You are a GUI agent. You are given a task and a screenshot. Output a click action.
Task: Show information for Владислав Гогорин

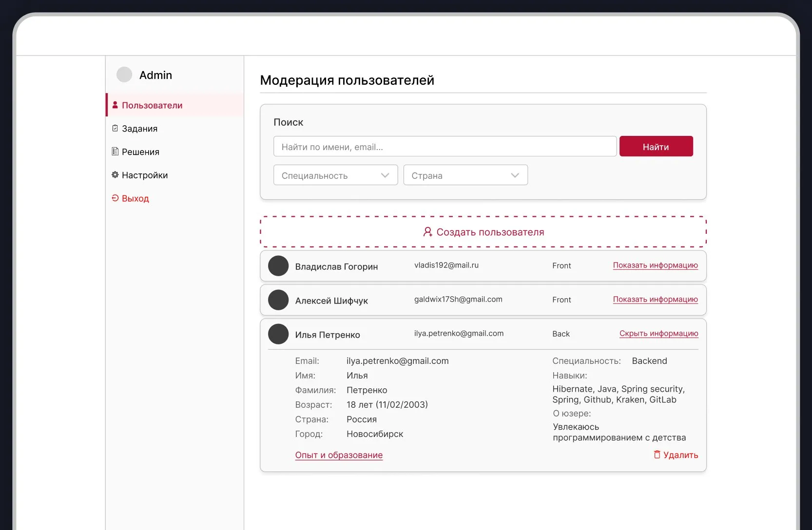(x=656, y=265)
